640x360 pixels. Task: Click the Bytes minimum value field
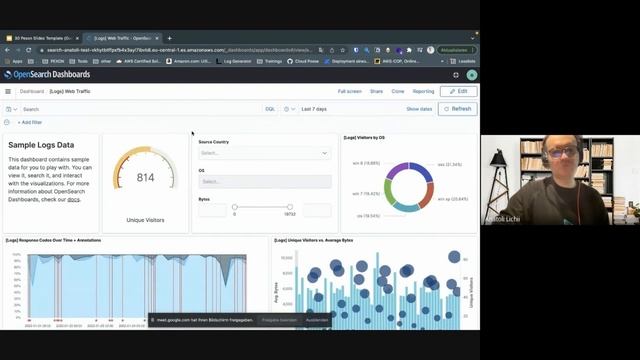[x=212, y=211]
